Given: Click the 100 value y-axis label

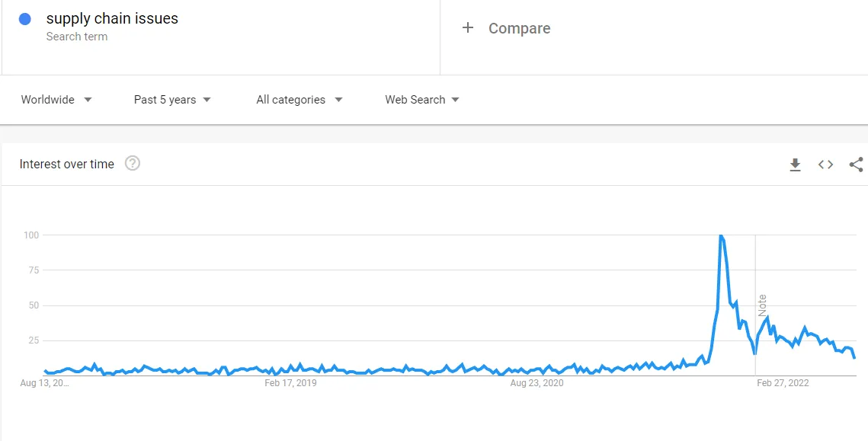Looking at the screenshot, I should pyautogui.click(x=30, y=235).
